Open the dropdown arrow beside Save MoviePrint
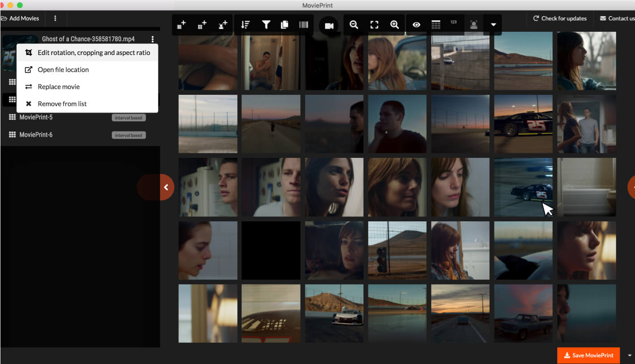 (x=630, y=356)
